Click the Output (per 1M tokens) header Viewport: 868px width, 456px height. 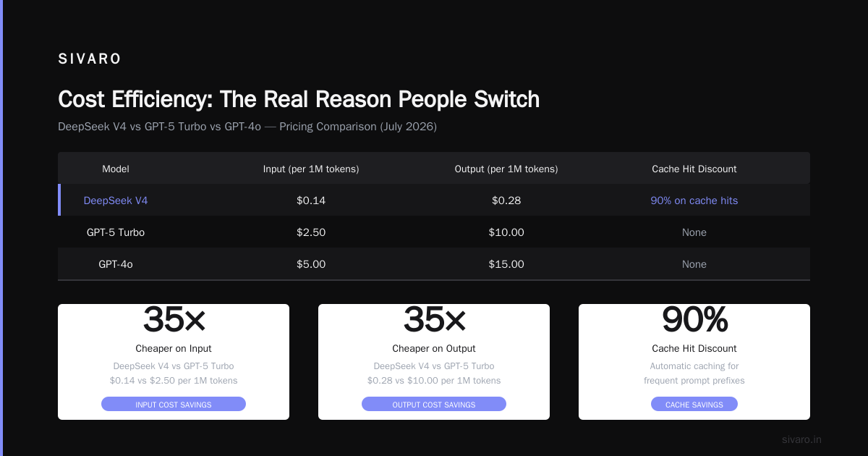pyautogui.click(x=506, y=169)
